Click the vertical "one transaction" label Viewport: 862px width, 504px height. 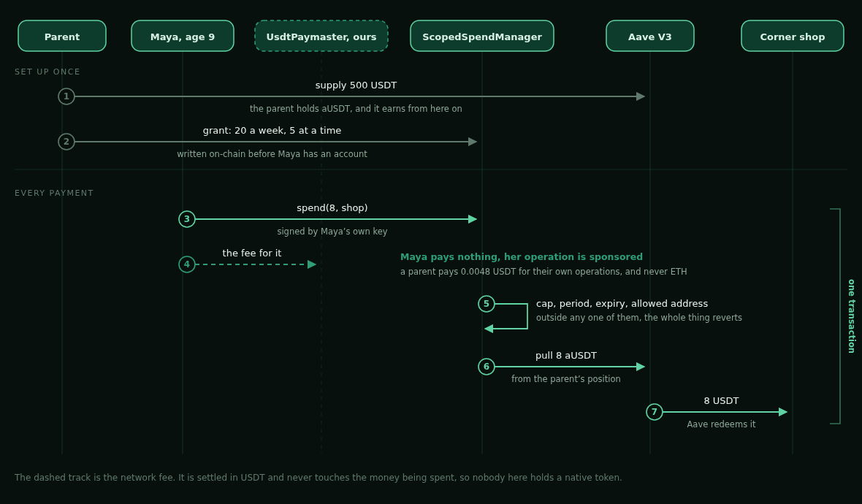[851, 316]
